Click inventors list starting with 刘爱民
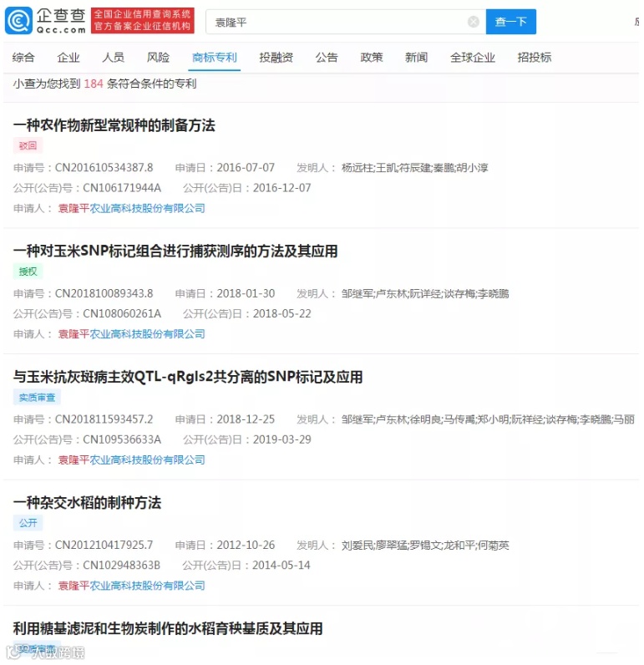 [x=425, y=545]
